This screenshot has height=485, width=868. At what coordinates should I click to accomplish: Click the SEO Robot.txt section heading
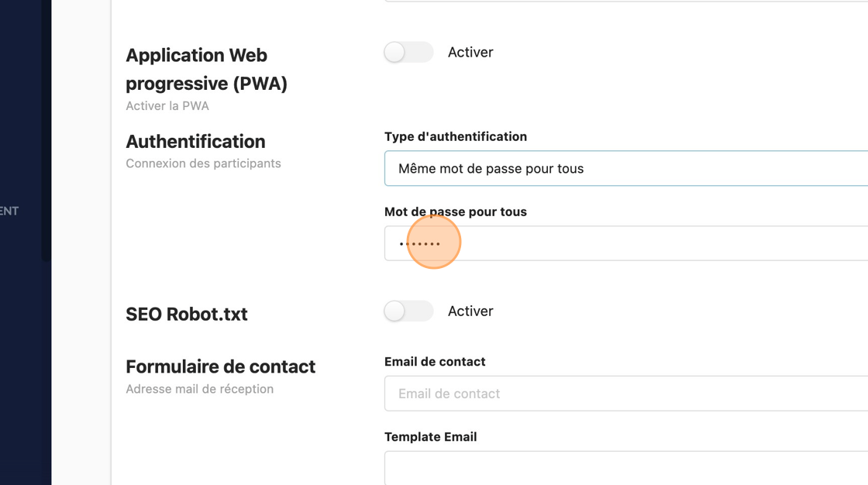[187, 315]
